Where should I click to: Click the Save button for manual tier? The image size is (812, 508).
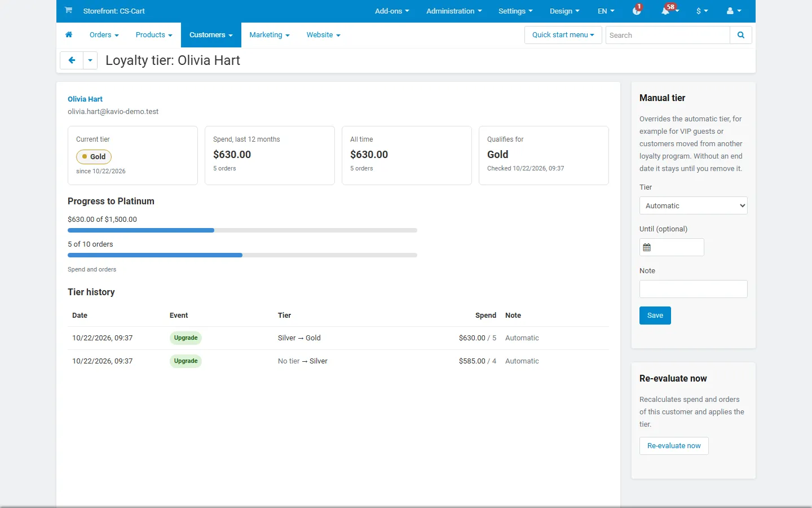pos(655,316)
